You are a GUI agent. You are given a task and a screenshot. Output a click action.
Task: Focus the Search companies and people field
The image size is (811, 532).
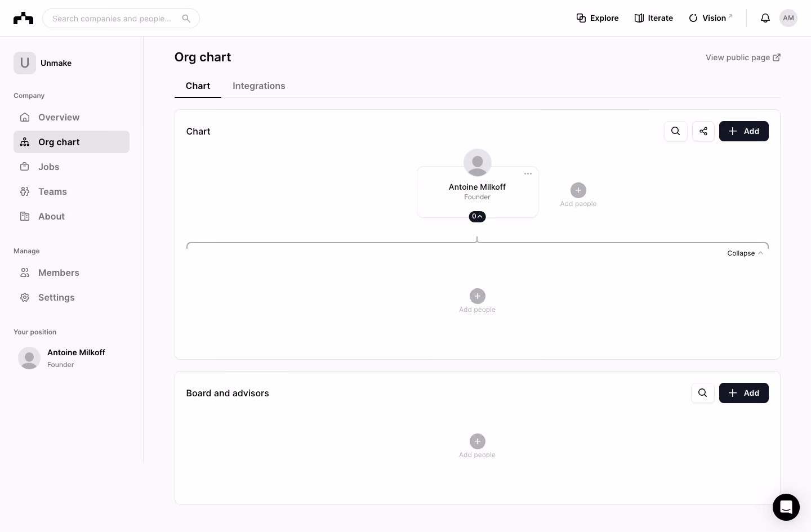pos(121,19)
